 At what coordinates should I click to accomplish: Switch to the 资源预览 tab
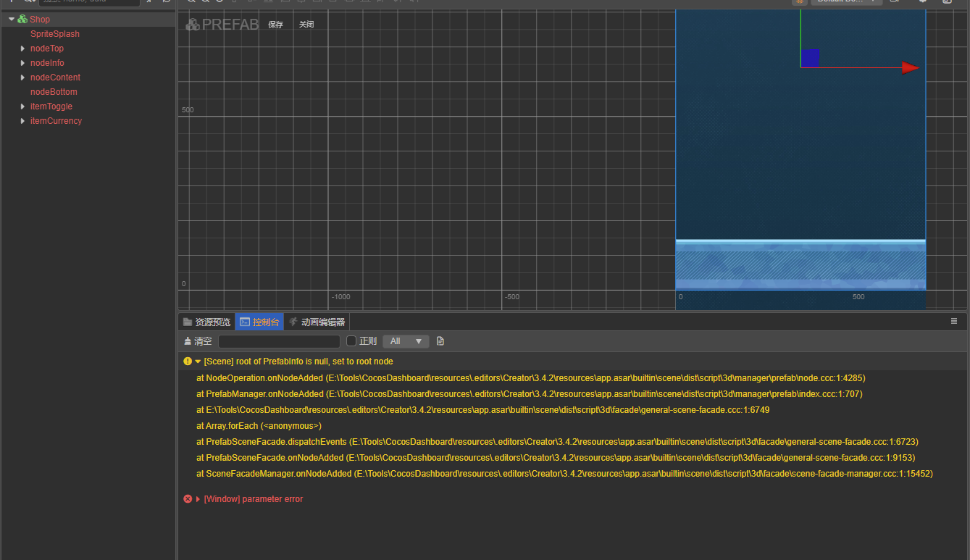(207, 322)
